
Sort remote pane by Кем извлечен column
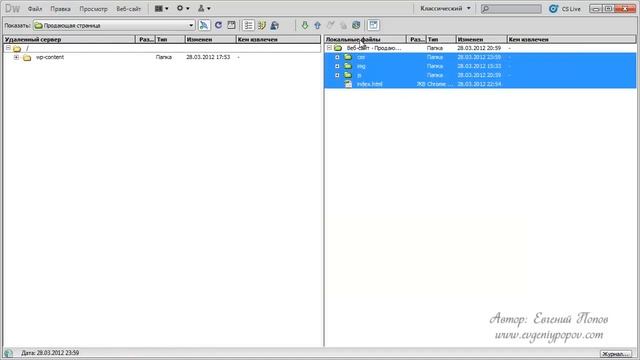278,40
